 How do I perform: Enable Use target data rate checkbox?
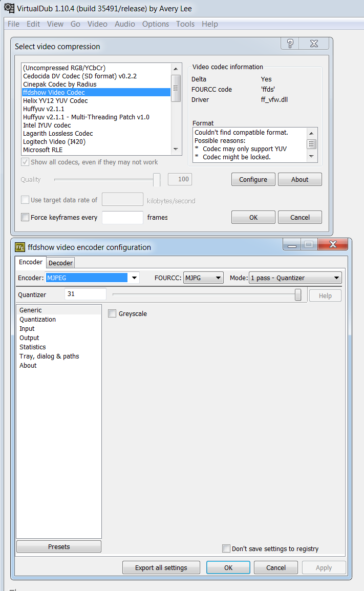(x=25, y=200)
